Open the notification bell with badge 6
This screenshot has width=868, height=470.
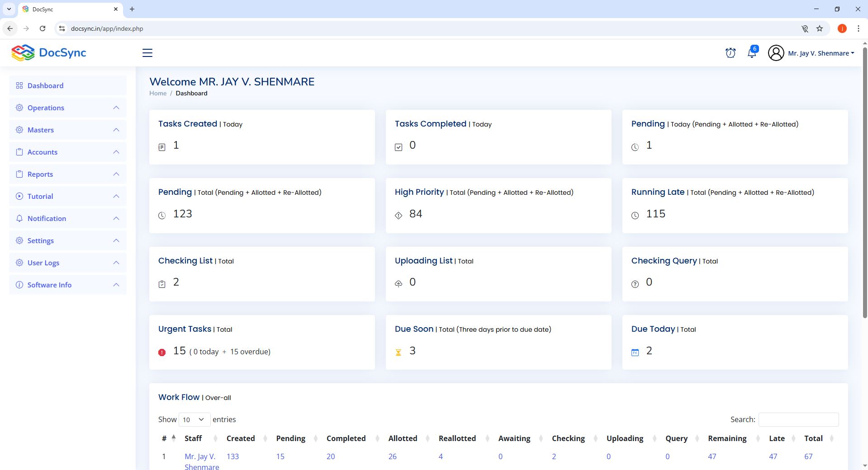752,53
